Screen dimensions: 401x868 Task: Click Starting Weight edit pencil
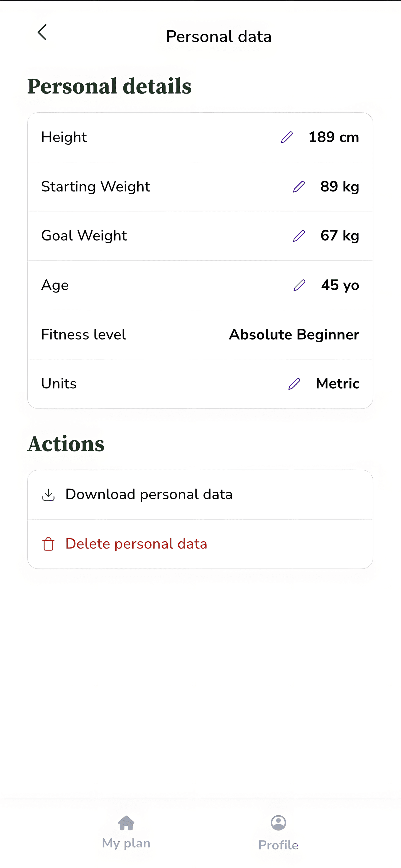click(x=299, y=186)
